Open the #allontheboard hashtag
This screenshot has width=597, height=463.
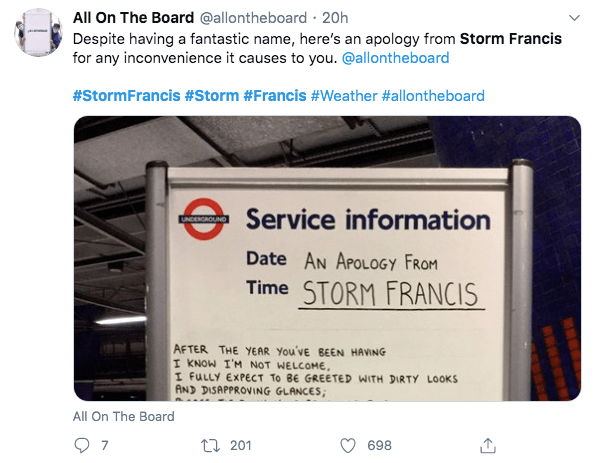(433, 96)
